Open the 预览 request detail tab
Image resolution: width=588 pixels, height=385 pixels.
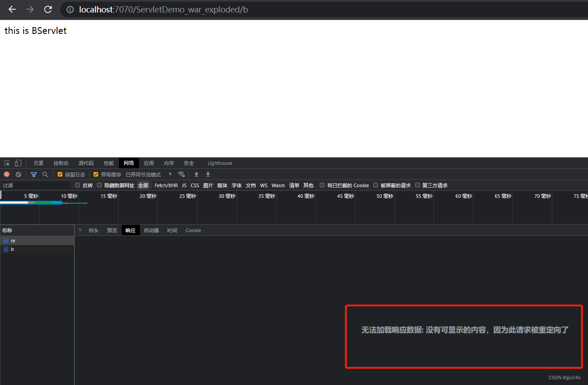(112, 230)
